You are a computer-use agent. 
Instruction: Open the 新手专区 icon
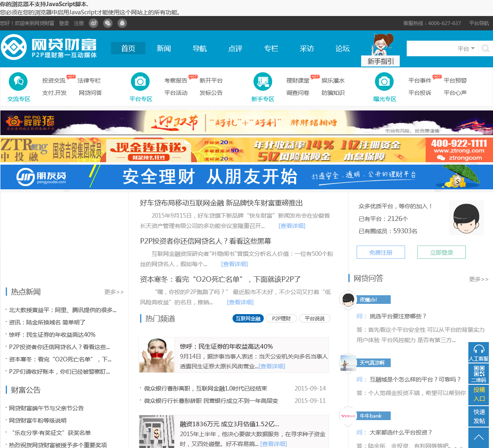coord(263,82)
